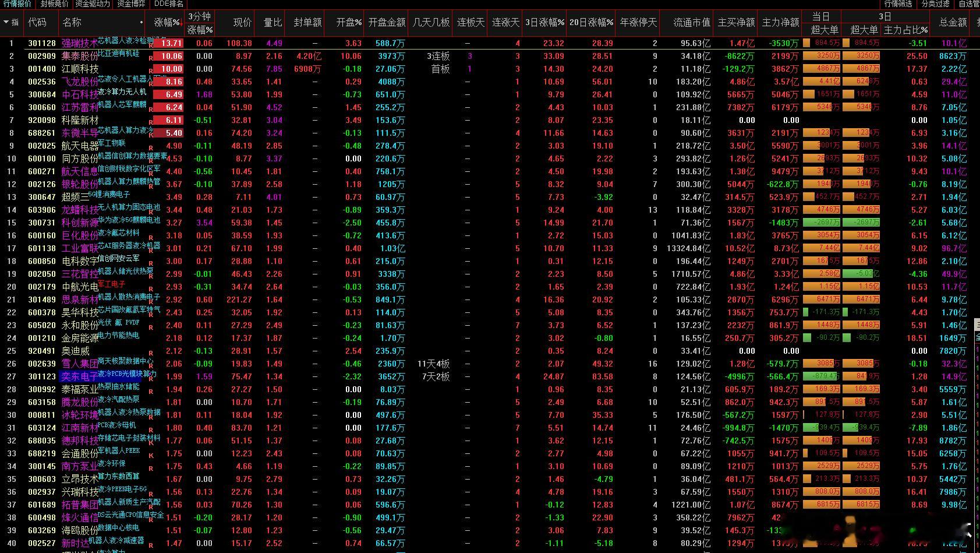This screenshot has width=980, height=553.
Task: Click the 年涨停天 column header
Action: pos(638,22)
